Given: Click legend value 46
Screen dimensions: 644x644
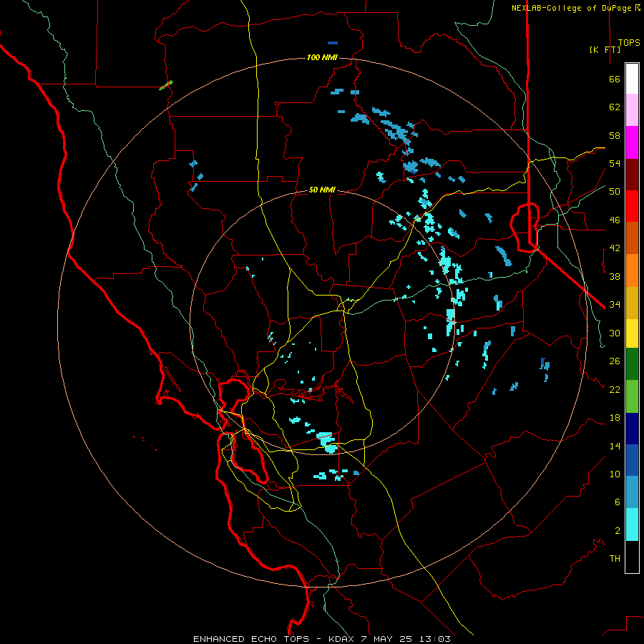Looking at the screenshot, I should point(615,220).
